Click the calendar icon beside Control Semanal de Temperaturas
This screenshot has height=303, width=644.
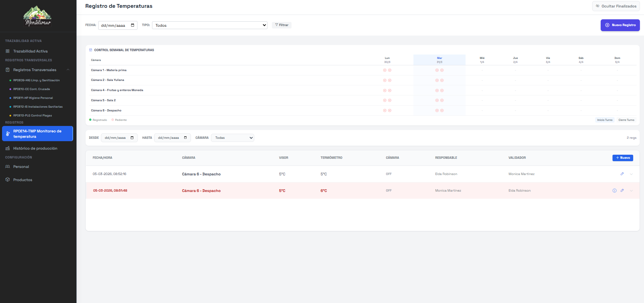(x=90, y=50)
